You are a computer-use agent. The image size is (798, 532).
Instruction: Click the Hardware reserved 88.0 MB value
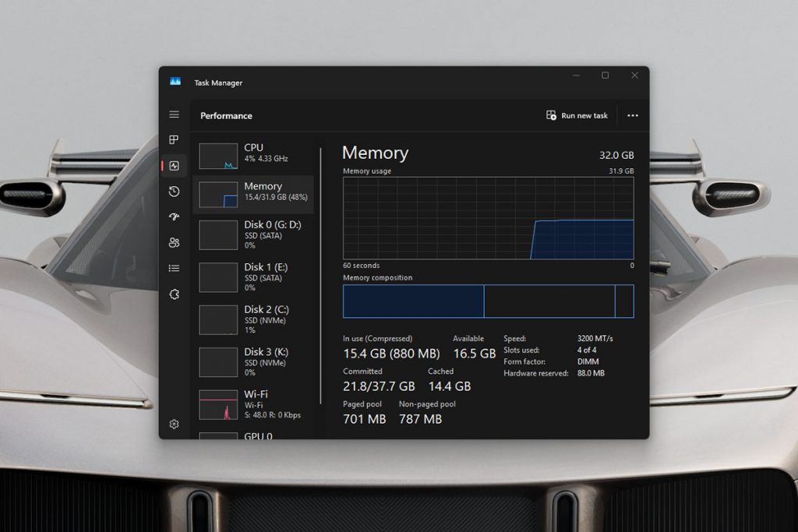[x=591, y=373]
